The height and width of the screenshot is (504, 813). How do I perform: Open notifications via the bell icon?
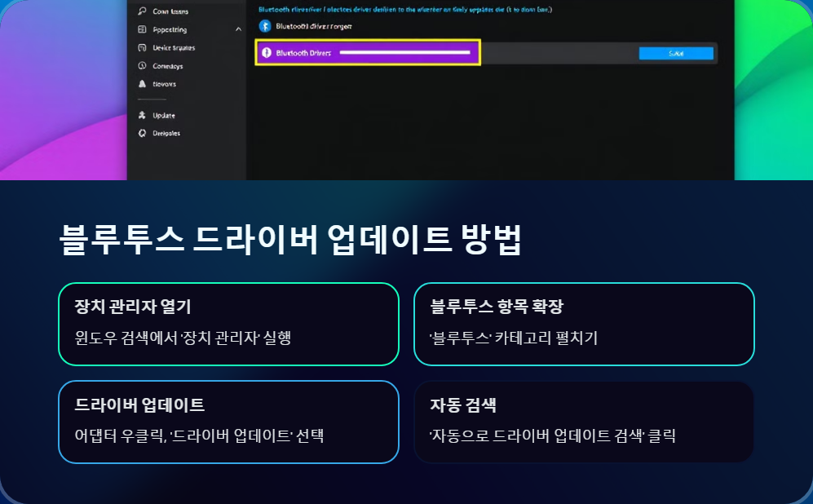click(143, 83)
